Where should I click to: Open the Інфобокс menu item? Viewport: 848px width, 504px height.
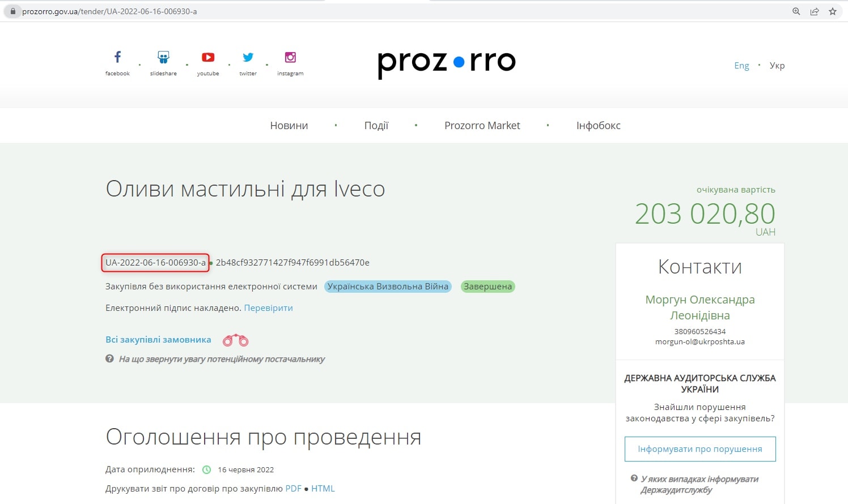[x=599, y=126]
